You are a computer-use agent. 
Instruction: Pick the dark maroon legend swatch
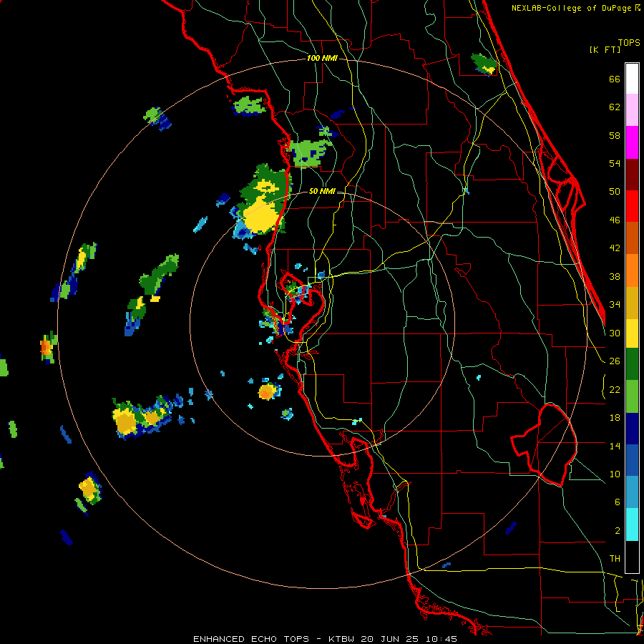point(632,175)
